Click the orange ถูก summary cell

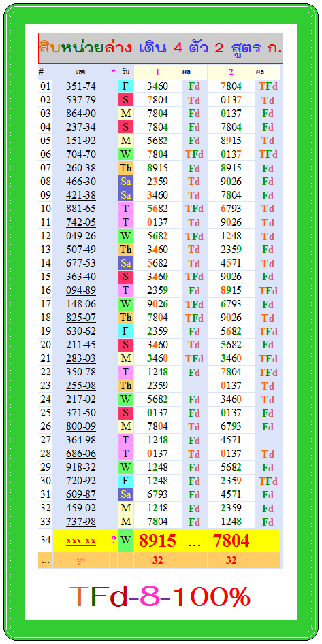(x=81, y=560)
